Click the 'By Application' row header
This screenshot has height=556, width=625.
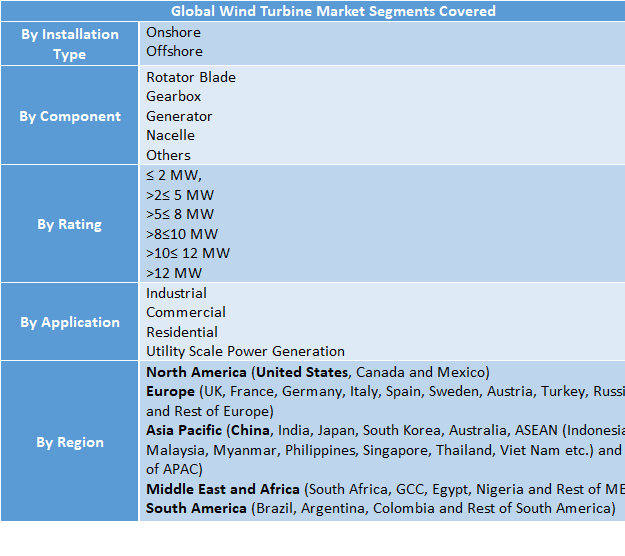click(70, 322)
